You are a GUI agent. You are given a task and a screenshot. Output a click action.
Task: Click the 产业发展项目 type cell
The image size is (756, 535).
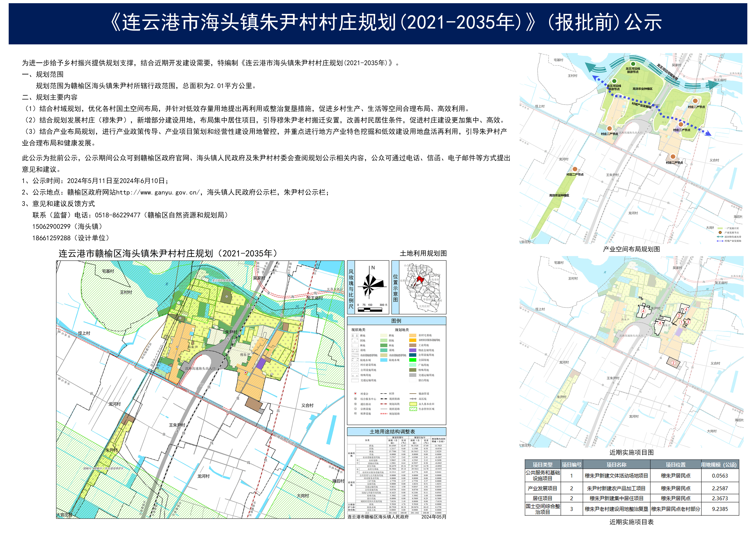[543, 488]
